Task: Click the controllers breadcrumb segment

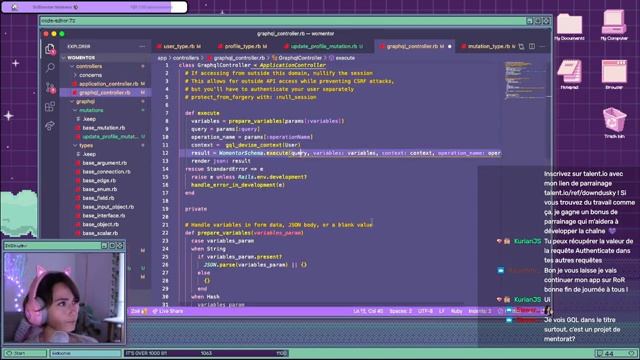Action: (x=186, y=58)
